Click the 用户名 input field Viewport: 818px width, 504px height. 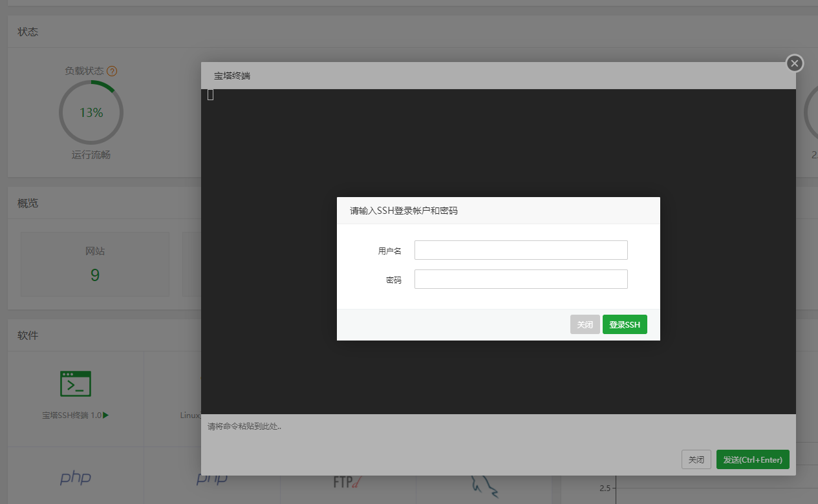[x=521, y=250]
